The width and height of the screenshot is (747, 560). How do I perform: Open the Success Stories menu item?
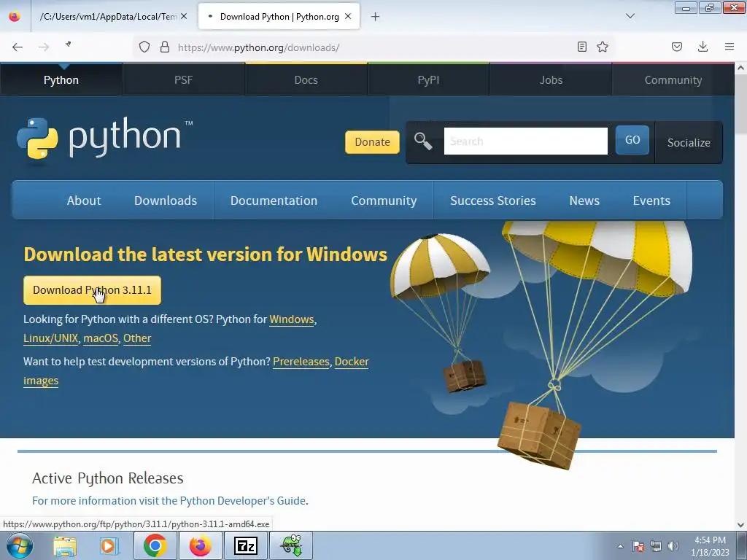tap(493, 201)
